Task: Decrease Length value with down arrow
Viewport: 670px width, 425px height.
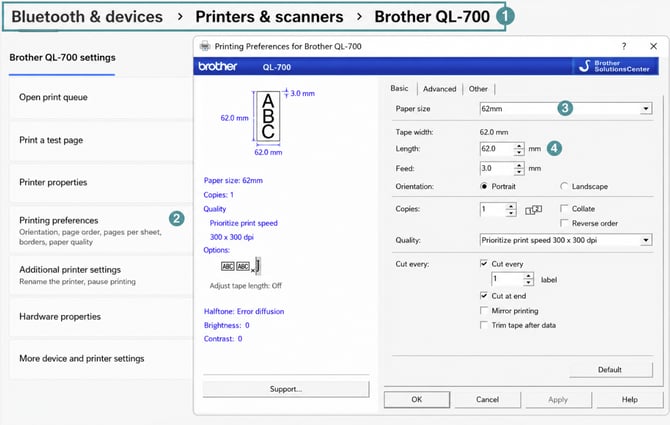Action: coord(519,152)
